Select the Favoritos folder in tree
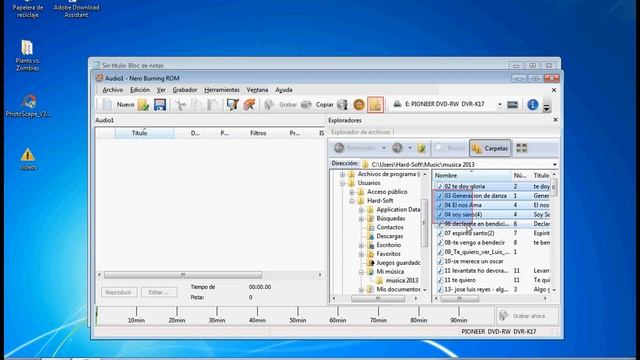The image size is (640, 360). tap(388, 254)
